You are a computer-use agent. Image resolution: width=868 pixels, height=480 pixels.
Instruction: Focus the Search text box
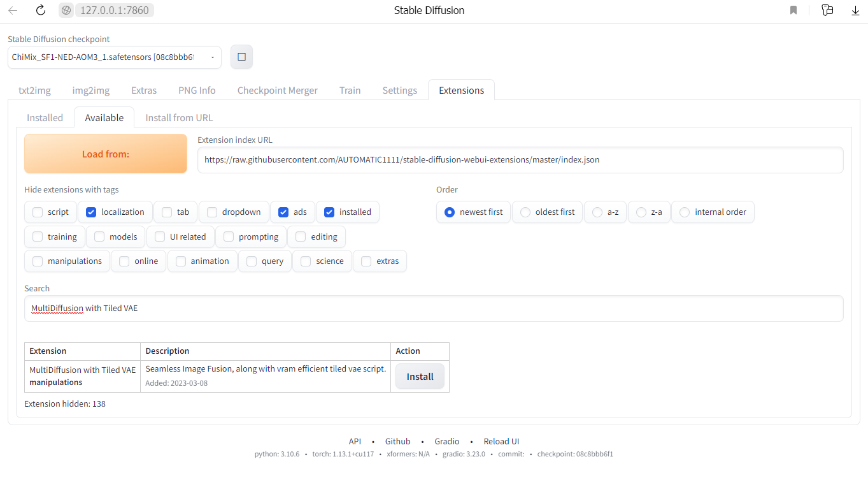[434, 309]
